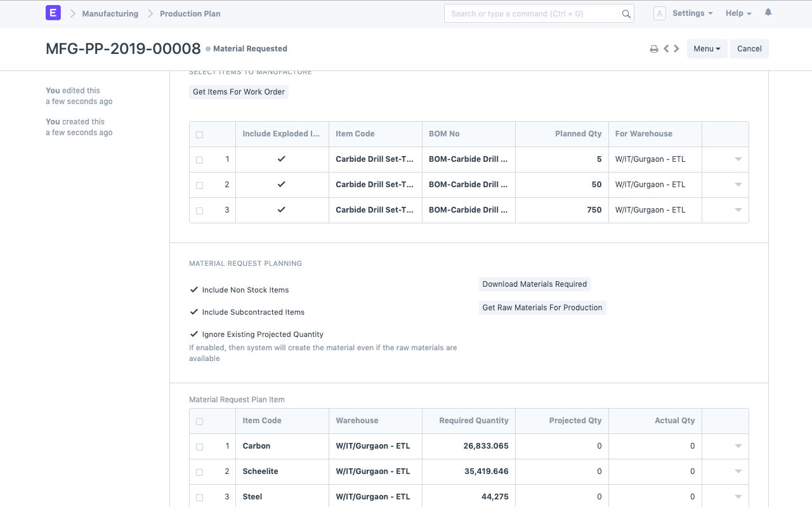Viewport: 812px width, 507px height.
Task: Navigate to Production Plan breadcrumb
Action: pyautogui.click(x=190, y=13)
